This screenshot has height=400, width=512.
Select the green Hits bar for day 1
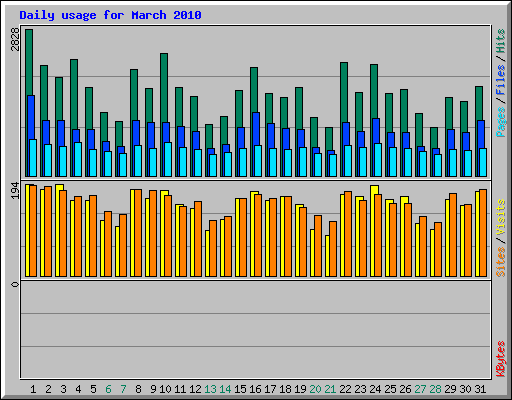pyautogui.click(x=29, y=62)
